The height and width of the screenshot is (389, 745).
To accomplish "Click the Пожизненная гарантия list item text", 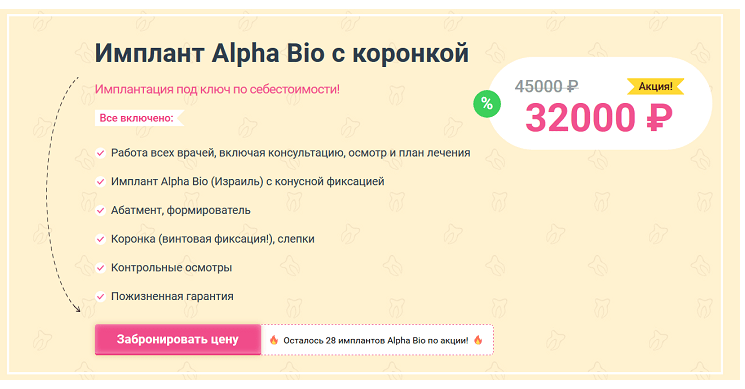I will [x=172, y=296].
